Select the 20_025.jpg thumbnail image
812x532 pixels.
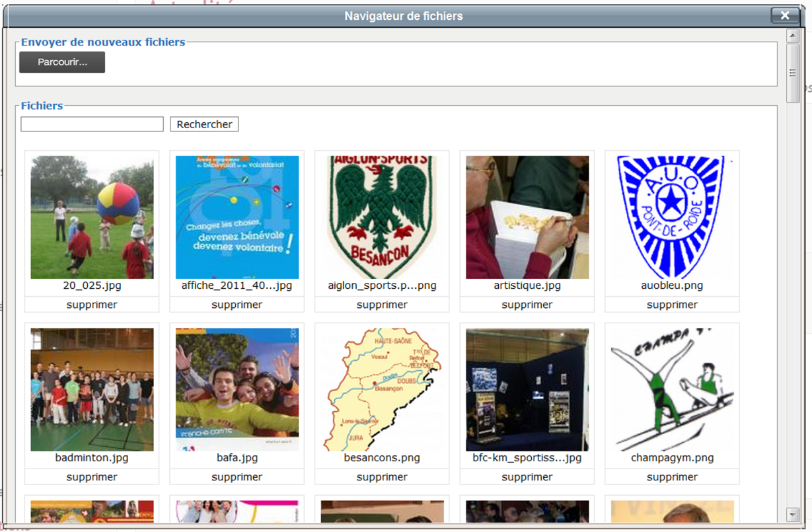[92, 217]
